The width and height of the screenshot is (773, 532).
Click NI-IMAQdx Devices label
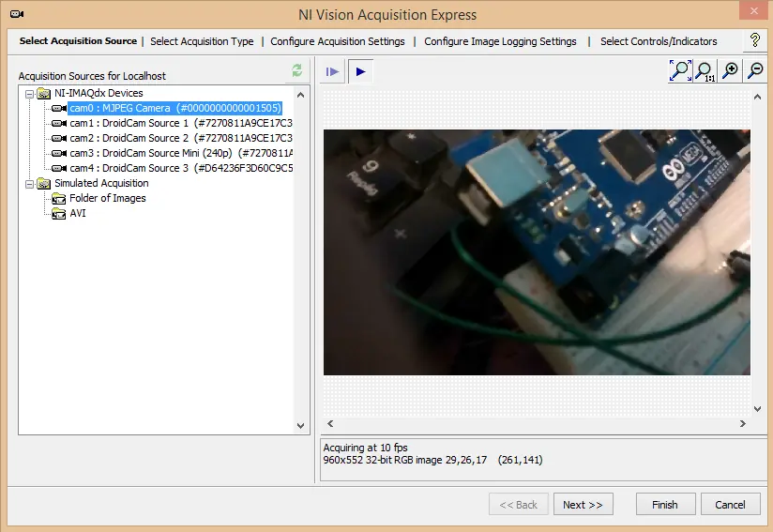click(99, 93)
